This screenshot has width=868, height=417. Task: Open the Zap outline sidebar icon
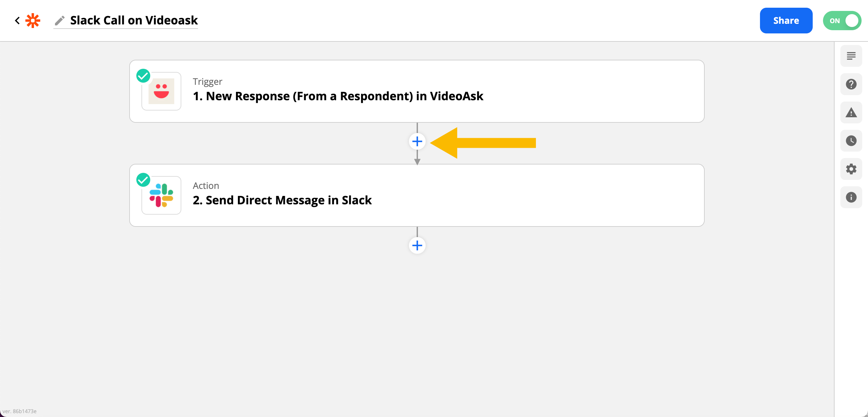click(851, 56)
